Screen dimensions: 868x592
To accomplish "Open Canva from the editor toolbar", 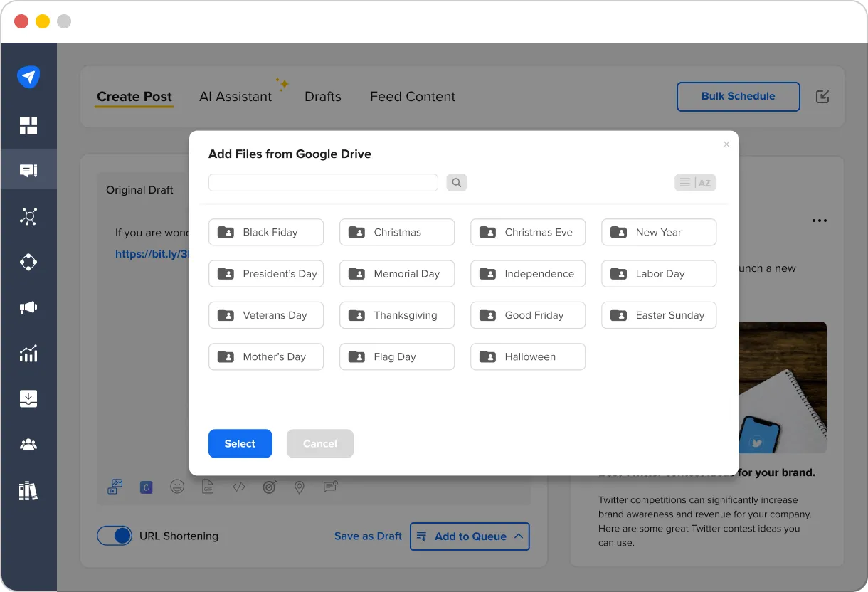I will tap(146, 487).
